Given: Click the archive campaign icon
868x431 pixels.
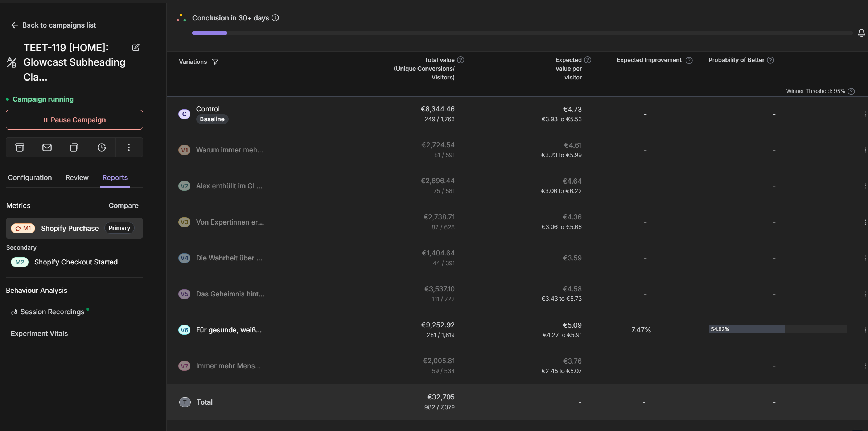Looking at the screenshot, I should click(x=20, y=147).
